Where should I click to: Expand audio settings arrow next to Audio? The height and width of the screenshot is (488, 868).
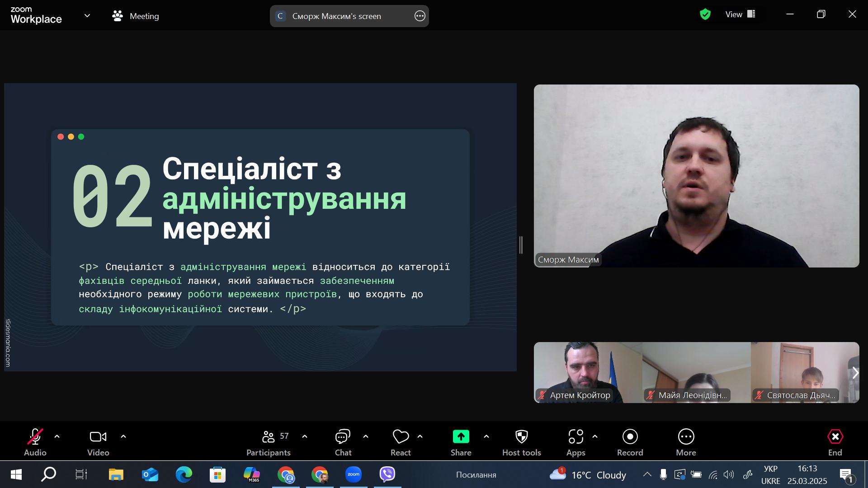tap(57, 436)
